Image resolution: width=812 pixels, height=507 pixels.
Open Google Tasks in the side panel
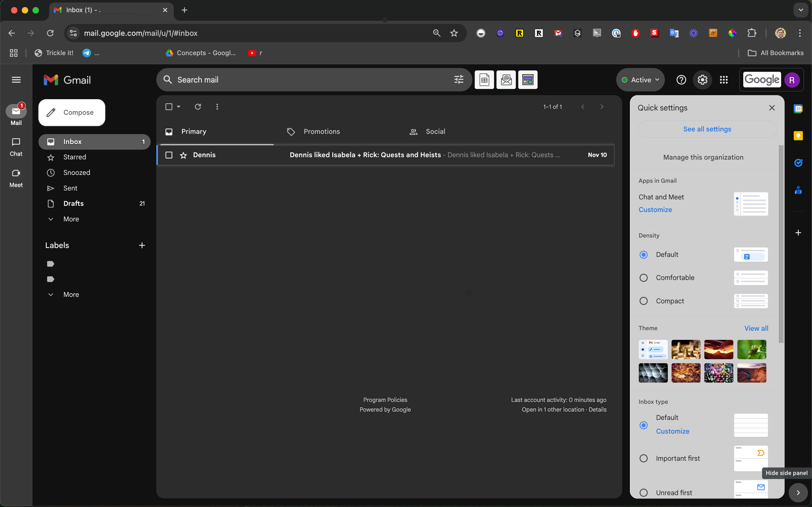[x=798, y=163]
